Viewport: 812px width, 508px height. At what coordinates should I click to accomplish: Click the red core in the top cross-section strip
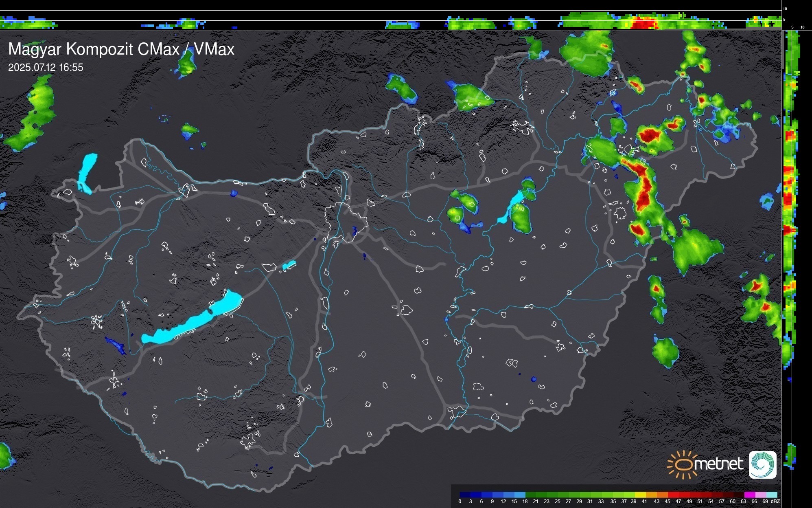tap(644, 23)
